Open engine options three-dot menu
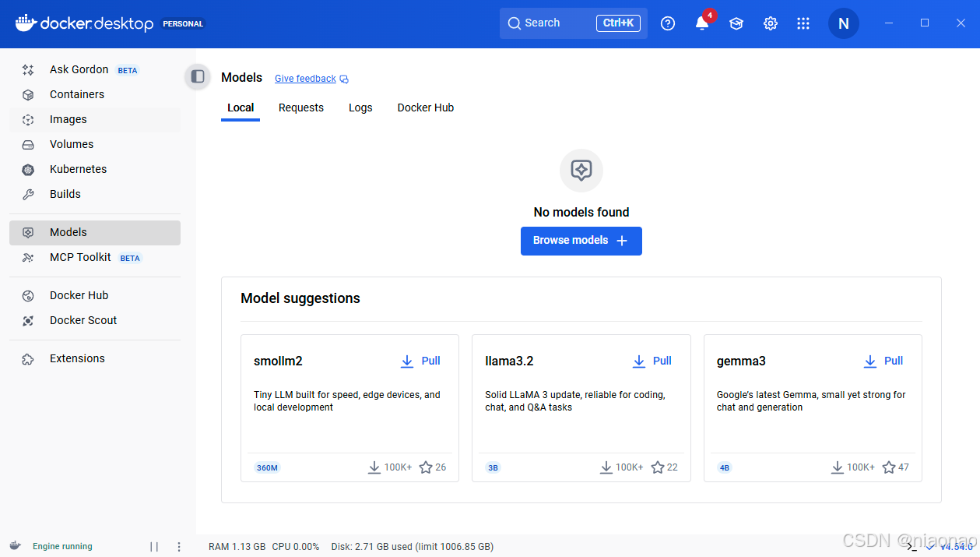The image size is (980, 557). [x=179, y=547]
